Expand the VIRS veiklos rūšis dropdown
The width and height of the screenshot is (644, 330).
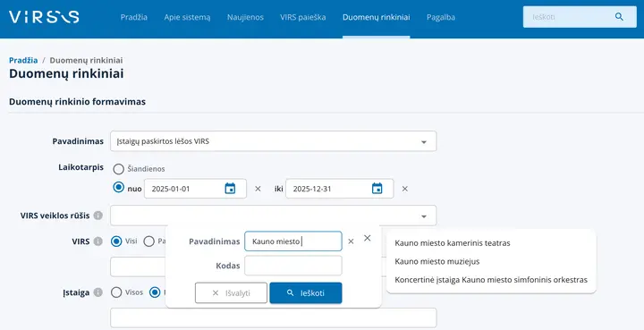click(273, 216)
